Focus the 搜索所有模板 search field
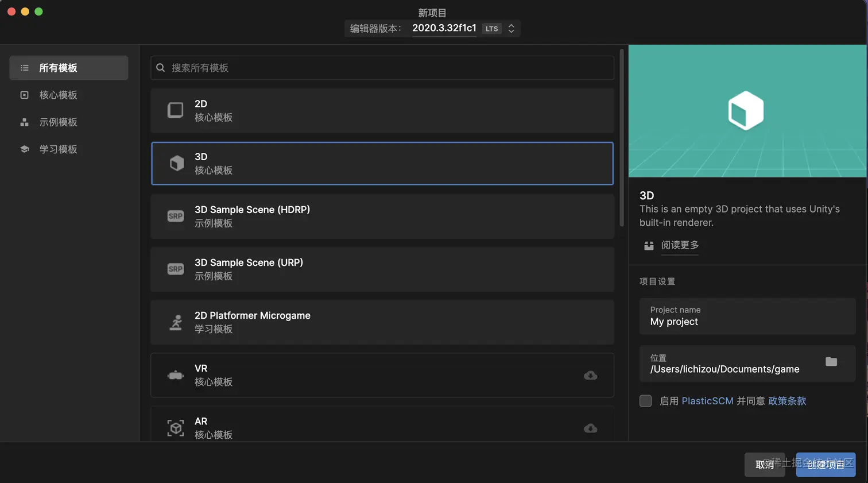Screen dimensions: 868x483 coord(382,68)
